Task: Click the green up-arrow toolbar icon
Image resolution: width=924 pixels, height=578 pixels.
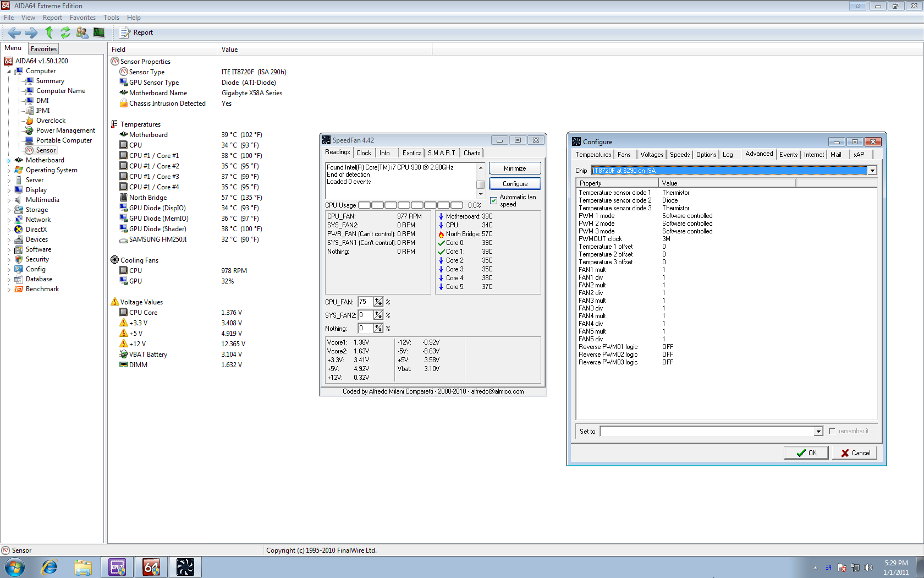Action: click(49, 32)
